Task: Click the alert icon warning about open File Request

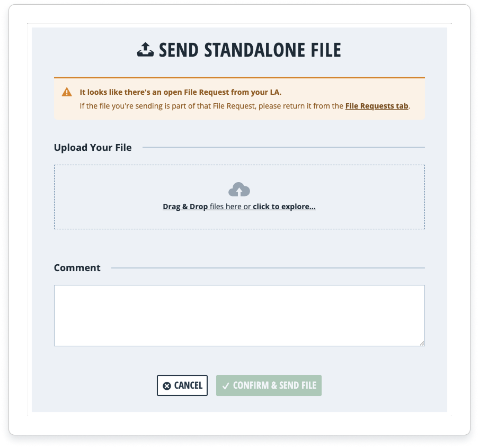Action: tap(67, 91)
